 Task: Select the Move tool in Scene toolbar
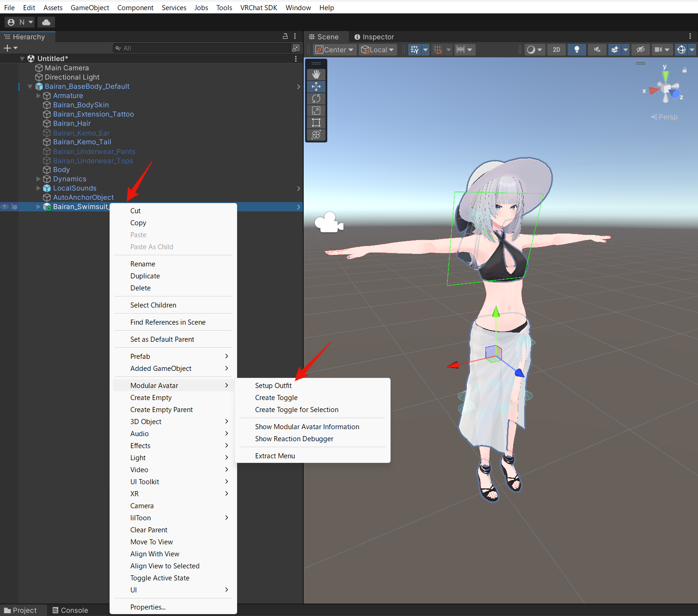click(316, 86)
